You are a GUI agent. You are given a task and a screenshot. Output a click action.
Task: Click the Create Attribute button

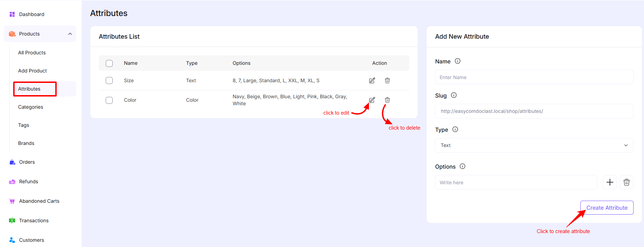[x=606, y=208]
